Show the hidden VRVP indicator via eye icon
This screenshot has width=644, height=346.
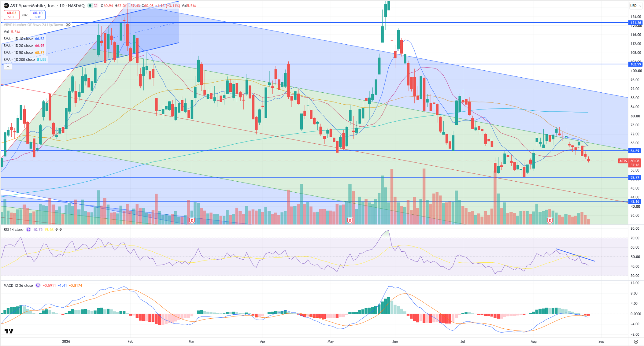68,25
